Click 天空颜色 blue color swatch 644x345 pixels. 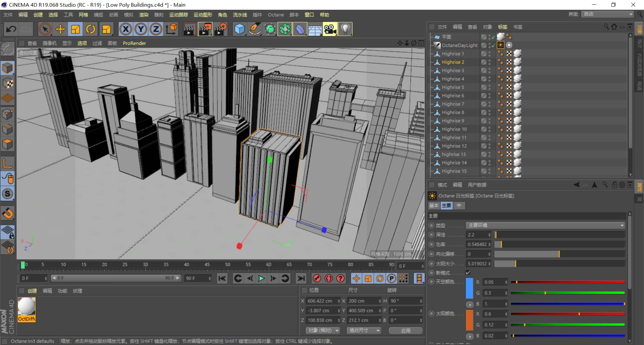470,288
